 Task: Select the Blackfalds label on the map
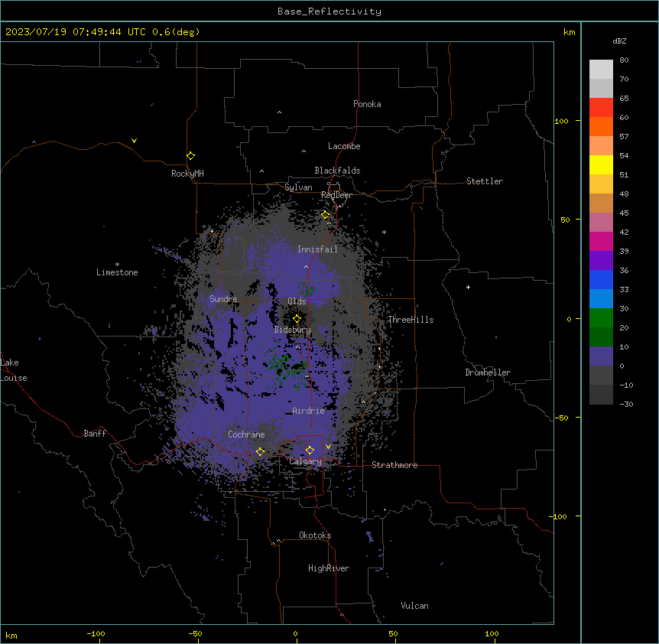[337, 171]
